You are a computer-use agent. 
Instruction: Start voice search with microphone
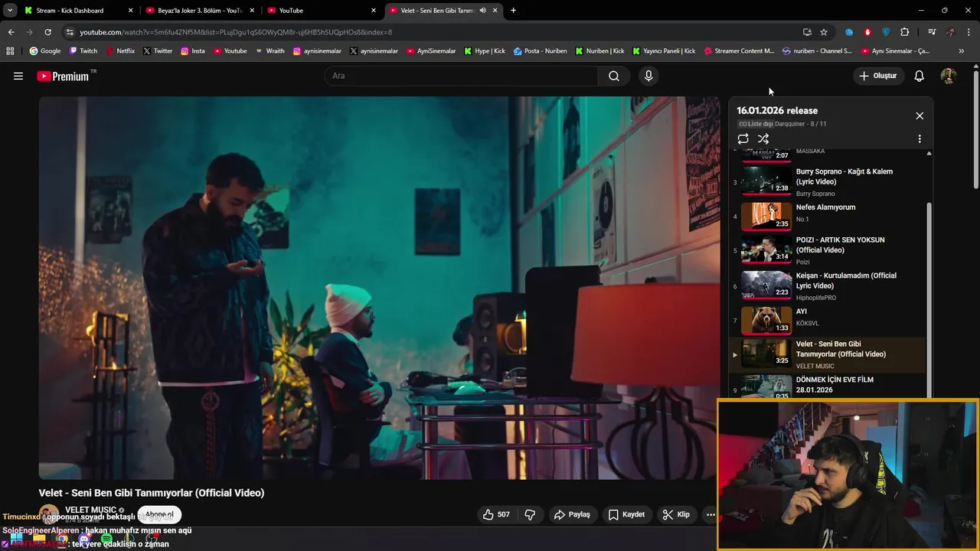pyautogui.click(x=648, y=76)
